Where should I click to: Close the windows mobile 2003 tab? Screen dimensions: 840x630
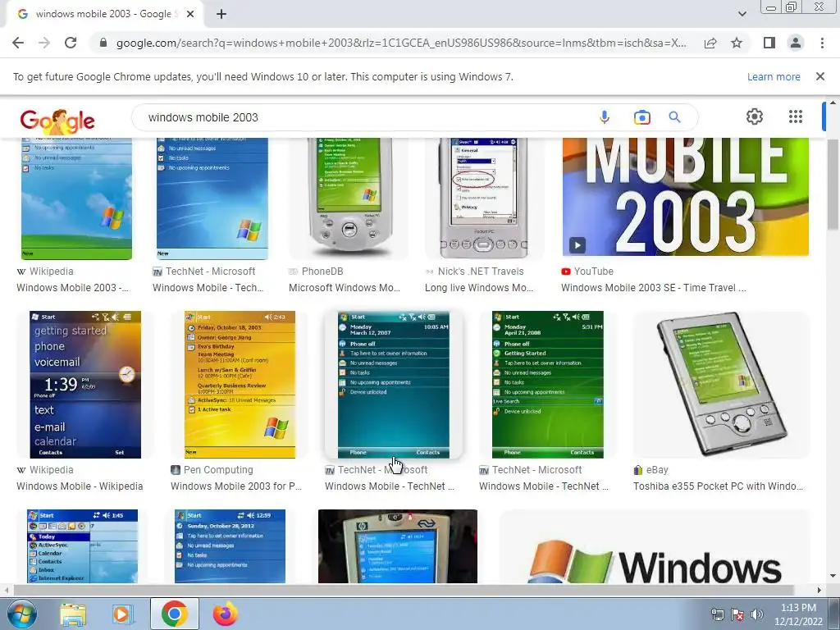pos(190,15)
